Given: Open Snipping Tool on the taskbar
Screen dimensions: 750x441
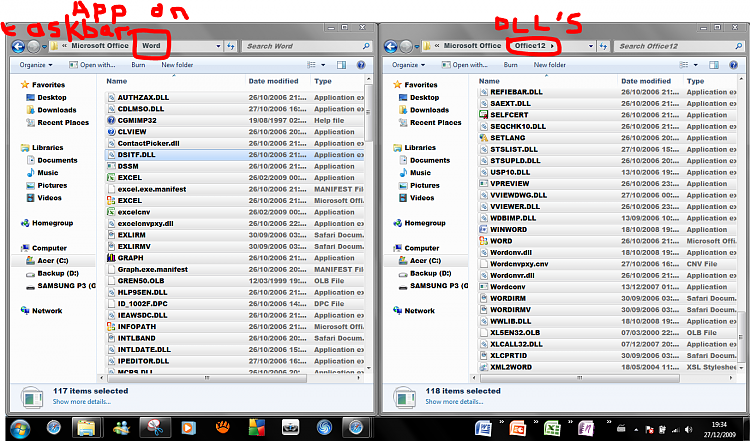Looking at the screenshot, I should 154,428.
